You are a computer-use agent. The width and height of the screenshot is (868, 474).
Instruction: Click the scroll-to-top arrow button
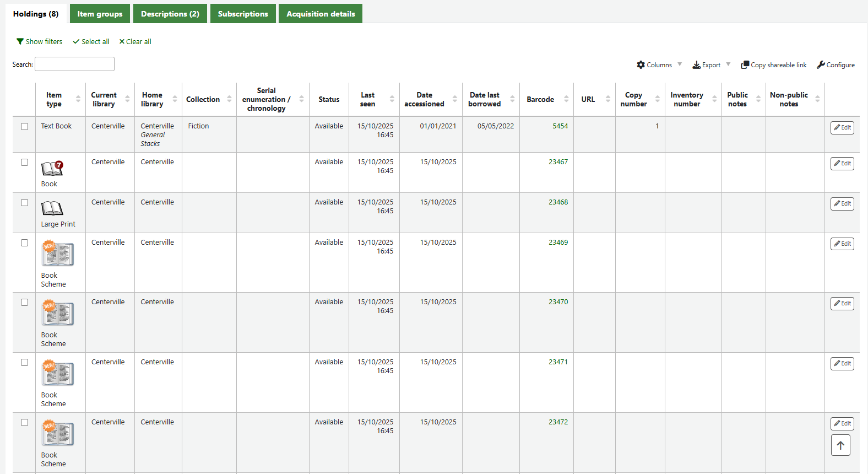840,445
